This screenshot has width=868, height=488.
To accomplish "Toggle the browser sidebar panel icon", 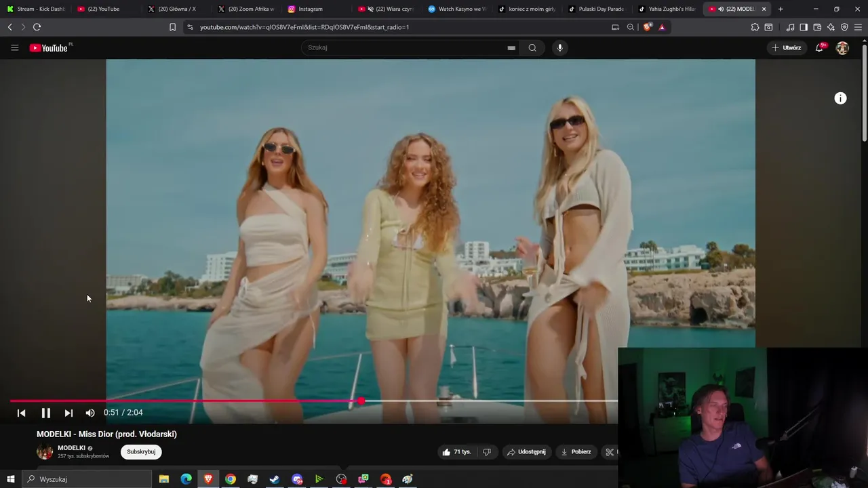I will coord(804,27).
